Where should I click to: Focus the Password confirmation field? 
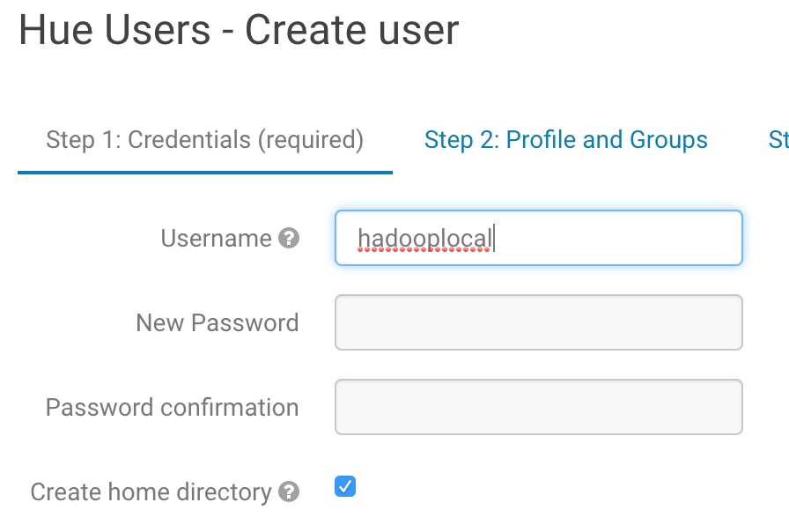[x=538, y=407]
